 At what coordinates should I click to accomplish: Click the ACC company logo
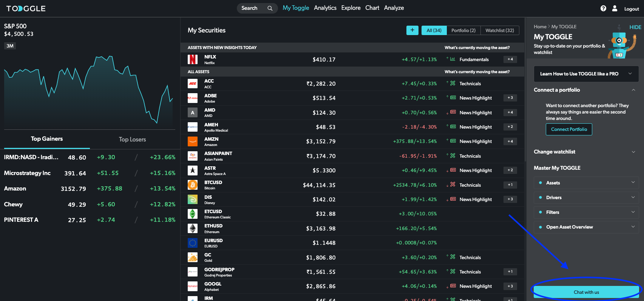point(193,83)
